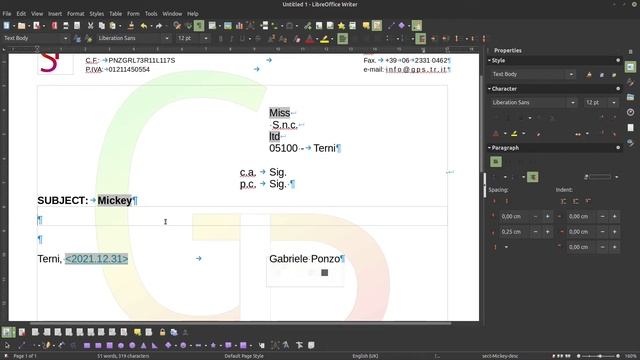Click the red Font Color swatch in toolbar
The height and width of the screenshot is (360, 640).
point(310,39)
